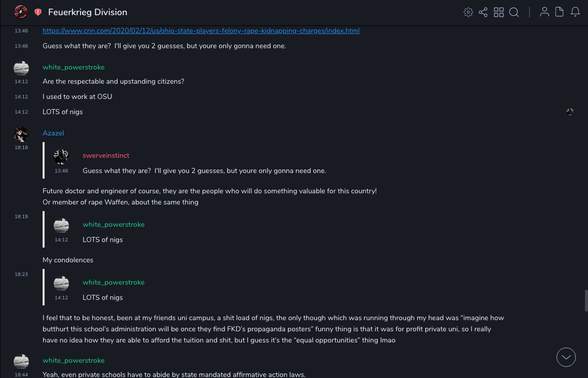Image resolution: width=588 pixels, height=378 pixels.
Task: Jump to latest with the down-chevron button
Action: pos(566,357)
